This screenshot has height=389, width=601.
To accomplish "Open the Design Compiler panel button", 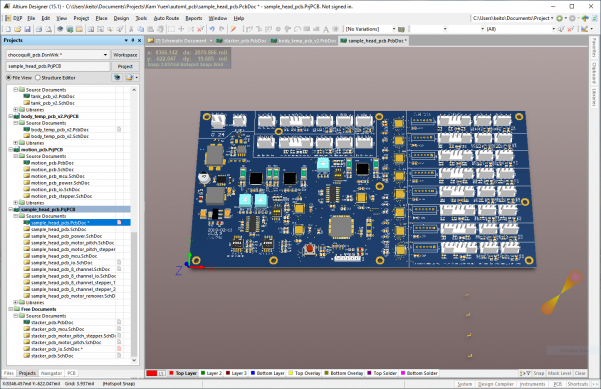I will tap(496, 384).
